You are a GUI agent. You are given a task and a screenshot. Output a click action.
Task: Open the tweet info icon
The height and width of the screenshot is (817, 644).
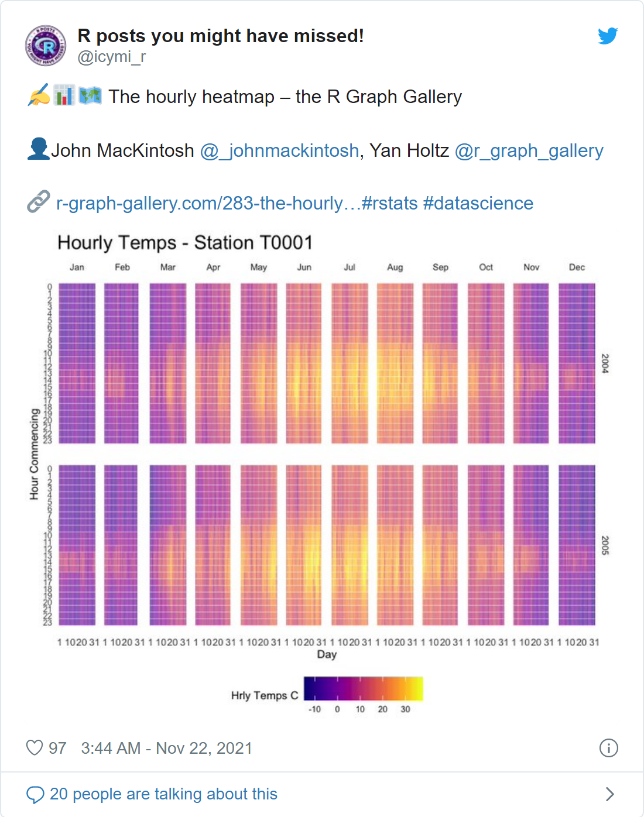[x=608, y=748]
